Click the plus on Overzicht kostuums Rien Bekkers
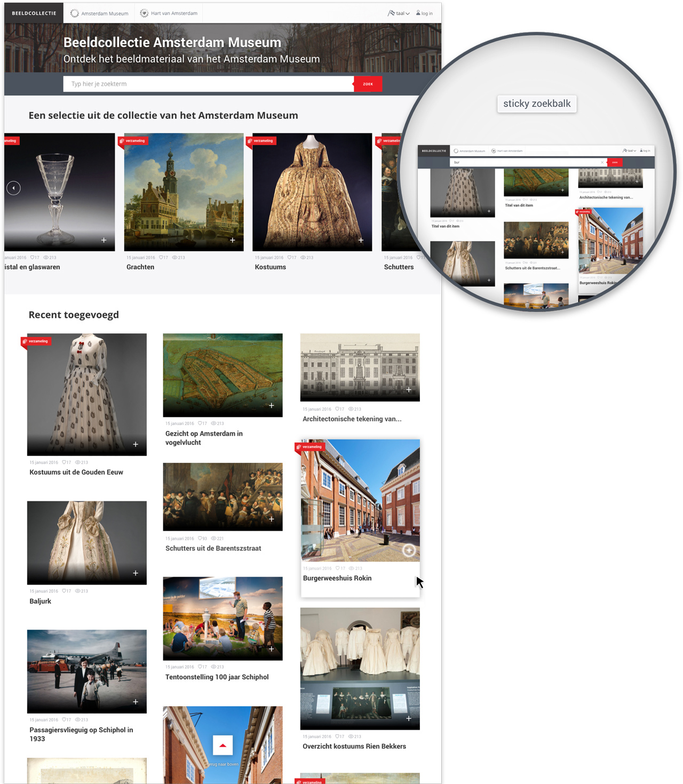683x784 pixels. (x=409, y=719)
